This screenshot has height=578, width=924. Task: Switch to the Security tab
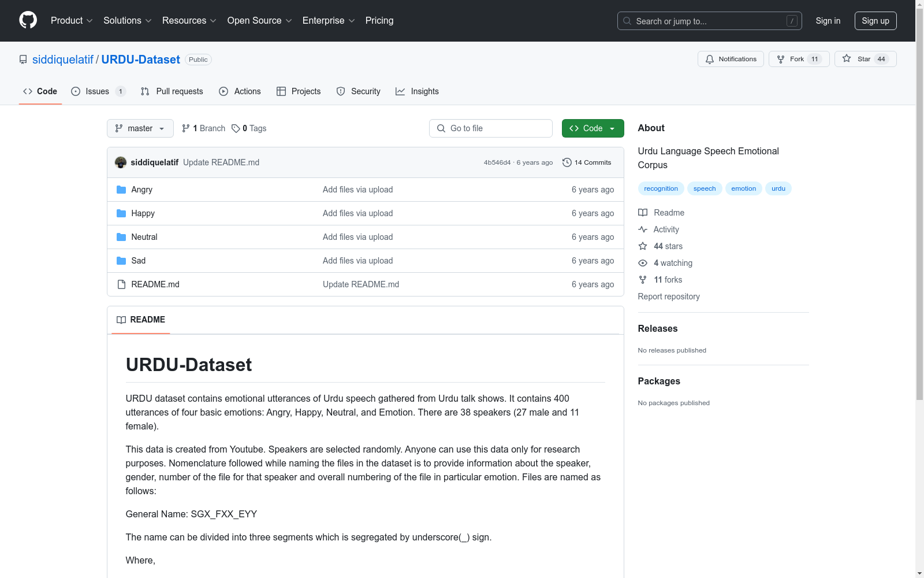(x=358, y=91)
